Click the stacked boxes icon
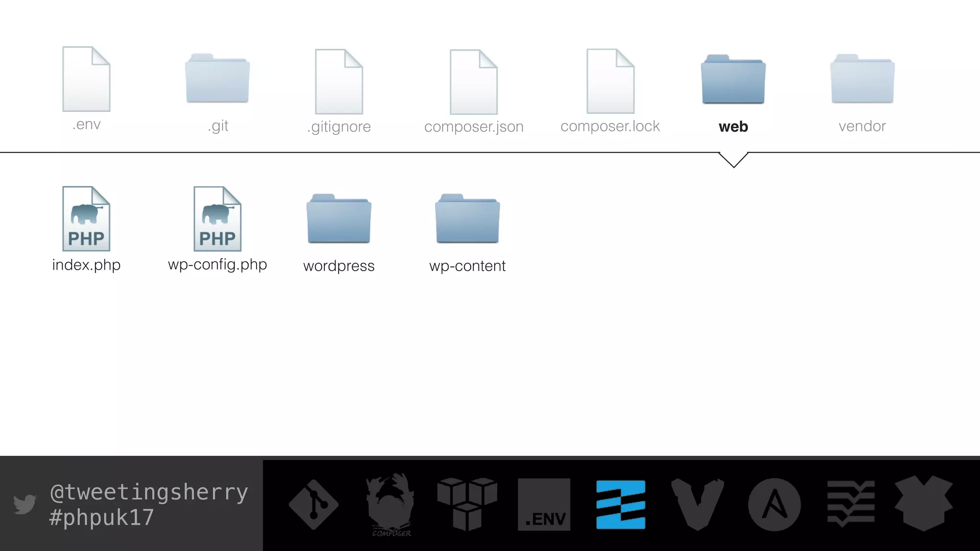980x551 pixels. (467, 504)
